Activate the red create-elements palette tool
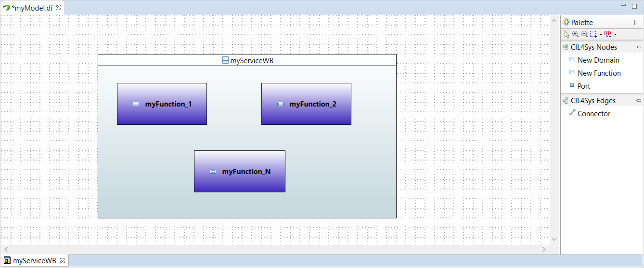This screenshot has height=268, width=644. click(x=608, y=34)
